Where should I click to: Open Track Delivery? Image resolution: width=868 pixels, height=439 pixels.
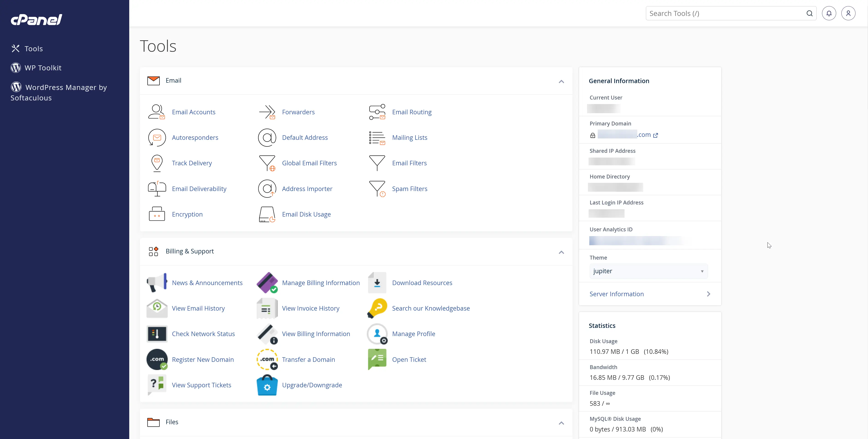pos(192,163)
